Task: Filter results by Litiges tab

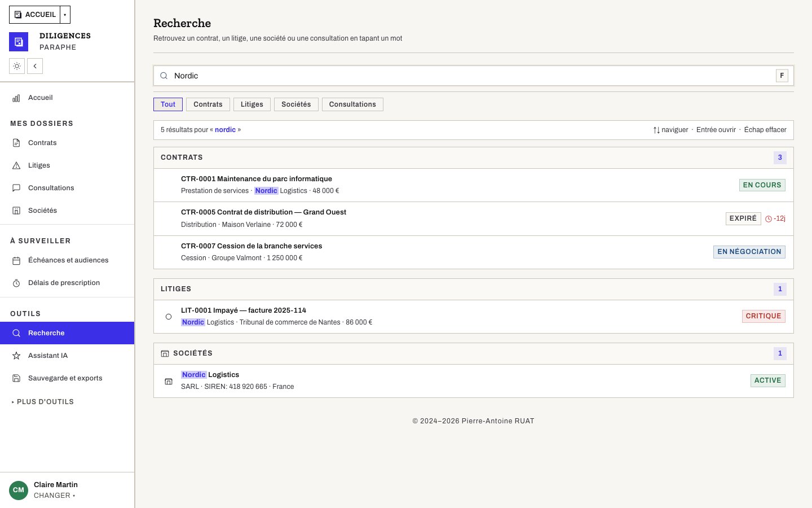Action: coord(252,104)
